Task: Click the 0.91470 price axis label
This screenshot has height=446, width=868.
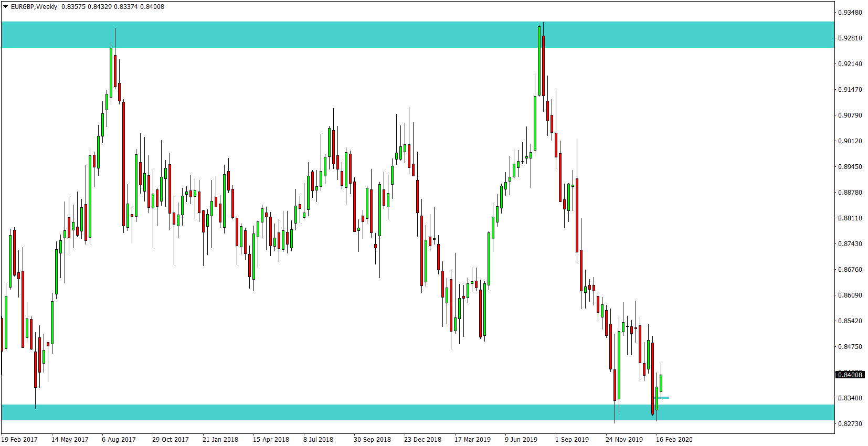Action: click(x=850, y=89)
